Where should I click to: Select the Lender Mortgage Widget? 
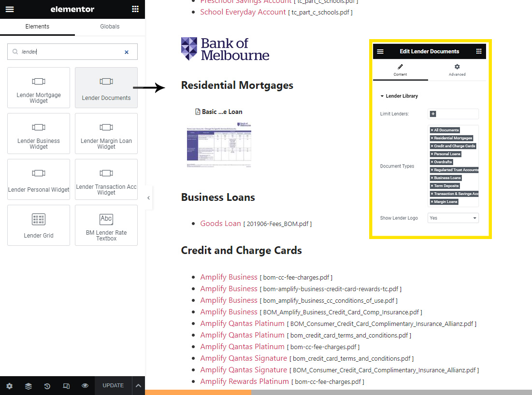[39, 87]
